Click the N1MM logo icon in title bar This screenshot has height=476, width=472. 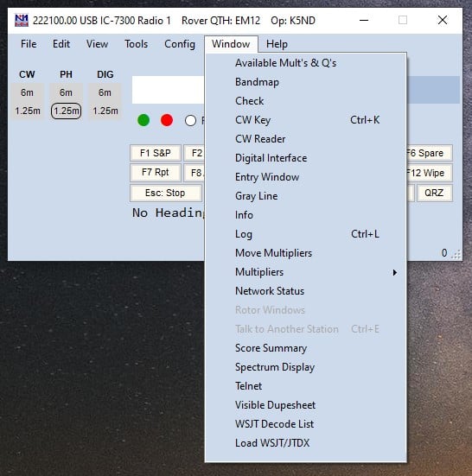(22, 21)
